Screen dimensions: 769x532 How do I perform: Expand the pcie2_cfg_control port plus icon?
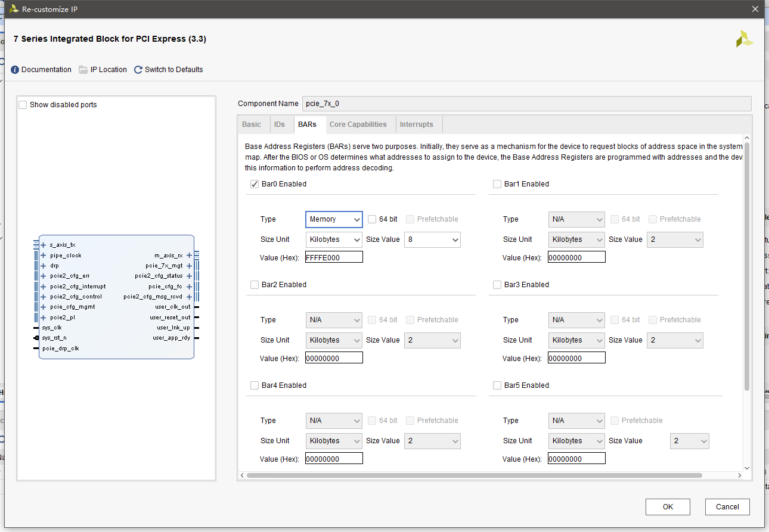point(43,297)
